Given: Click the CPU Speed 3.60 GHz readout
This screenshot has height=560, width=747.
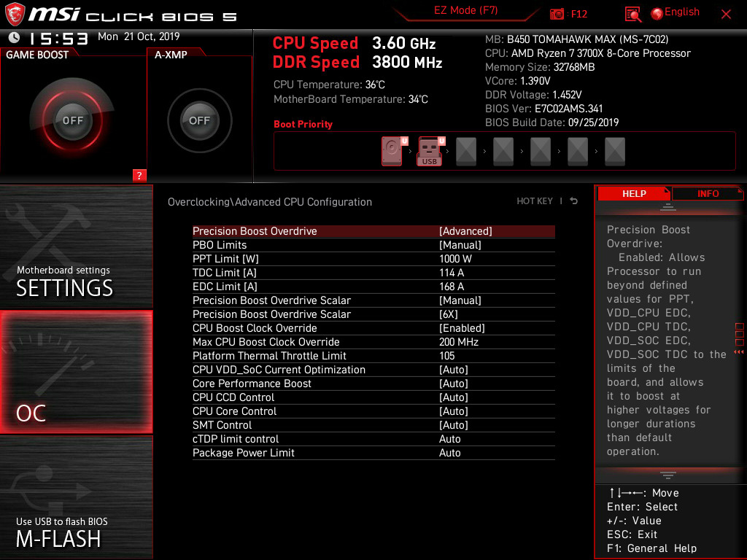Looking at the screenshot, I should 354,43.
